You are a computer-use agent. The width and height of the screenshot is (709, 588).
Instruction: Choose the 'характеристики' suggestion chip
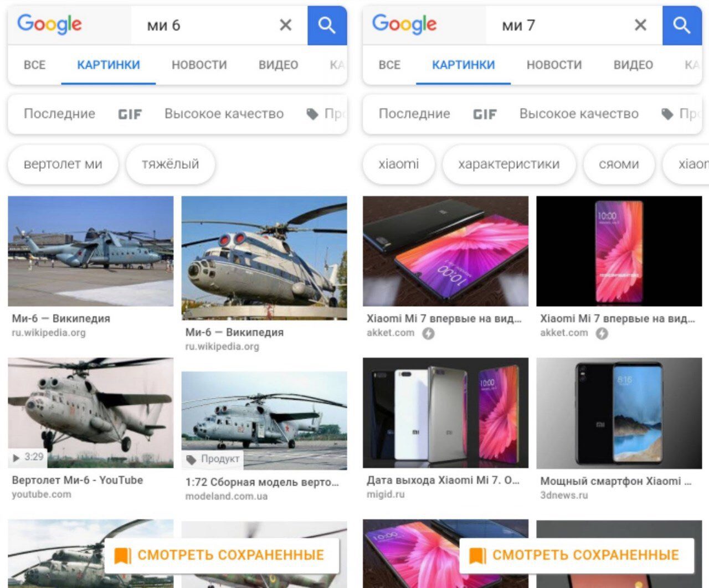[509, 164]
